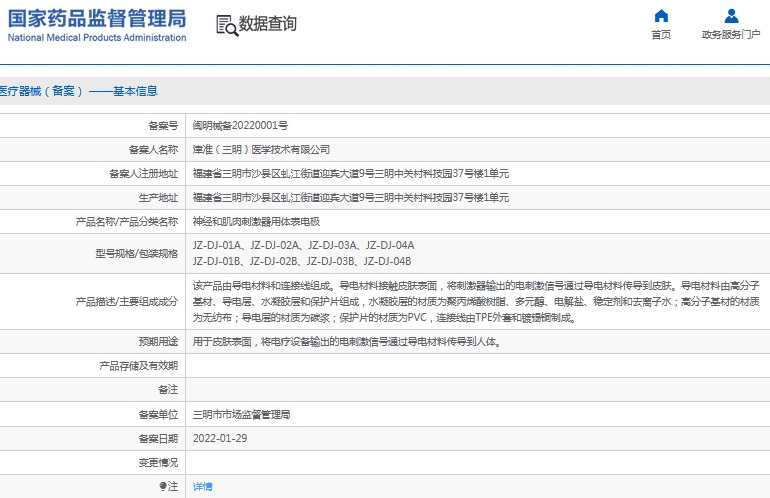Click the 生产地址 address value
Image resolution: width=770 pixels, height=498 pixels.
(x=351, y=198)
